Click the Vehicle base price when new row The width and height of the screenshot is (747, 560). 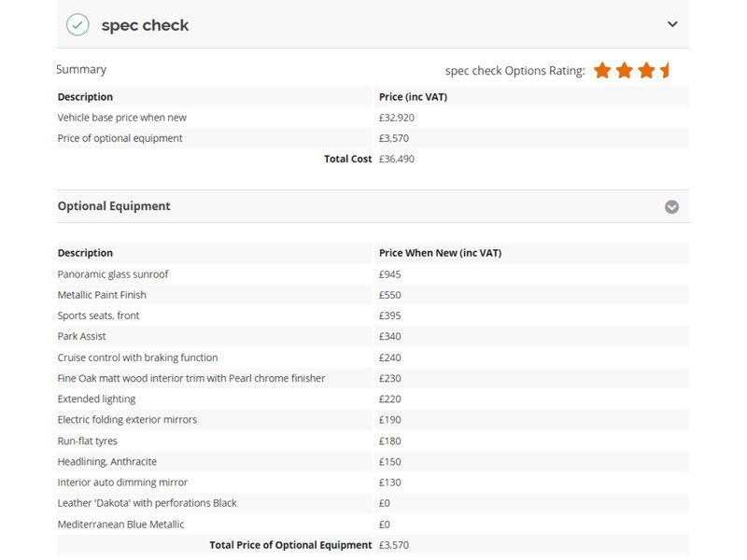122,118
